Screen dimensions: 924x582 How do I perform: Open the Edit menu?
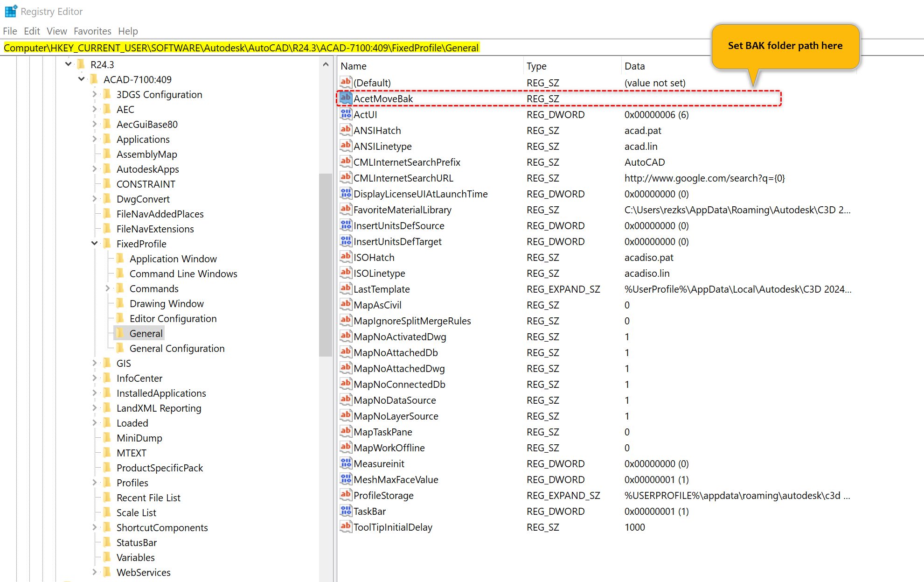pos(32,31)
